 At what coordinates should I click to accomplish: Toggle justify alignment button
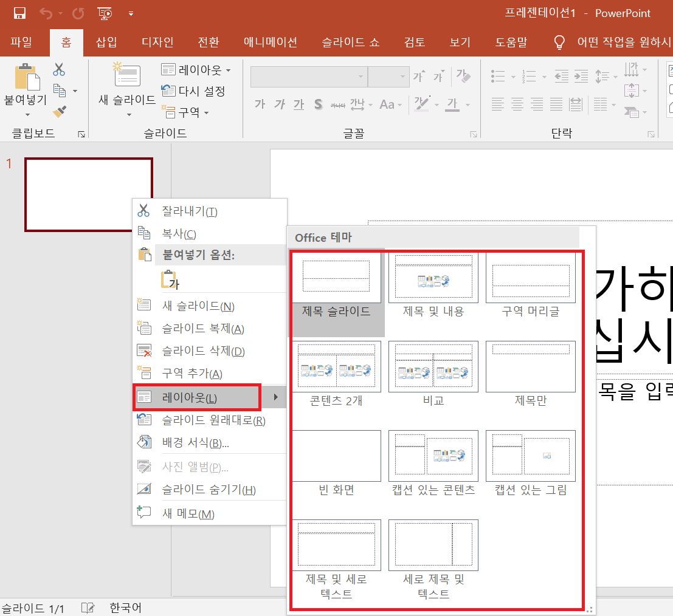pos(556,104)
